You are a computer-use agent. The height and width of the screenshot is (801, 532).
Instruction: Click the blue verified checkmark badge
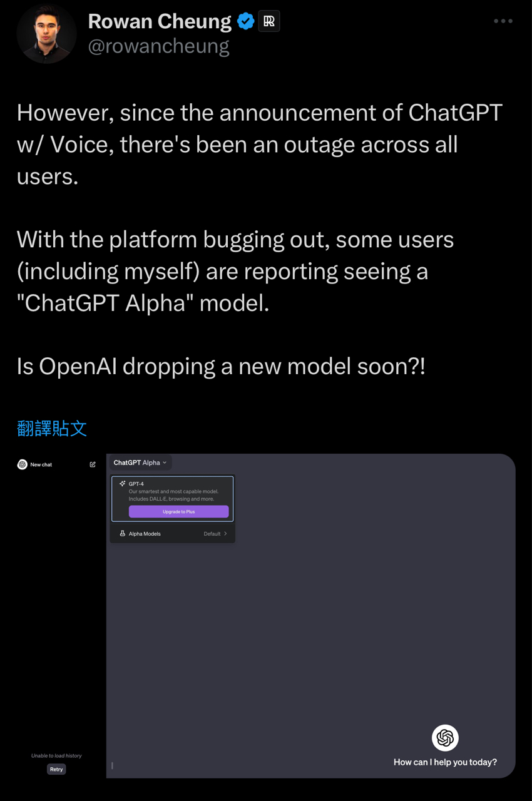(245, 21)
